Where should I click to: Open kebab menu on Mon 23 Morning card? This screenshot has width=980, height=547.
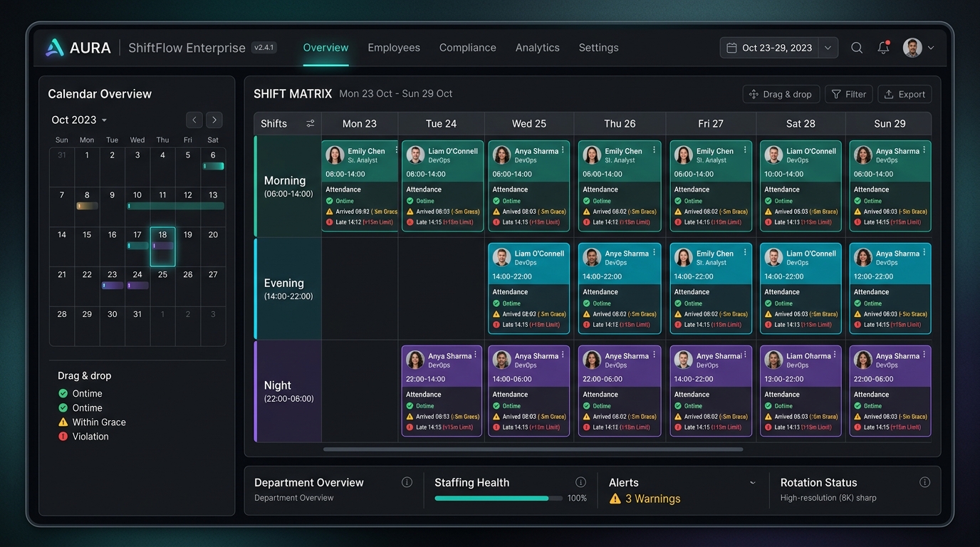coord(396,150)
